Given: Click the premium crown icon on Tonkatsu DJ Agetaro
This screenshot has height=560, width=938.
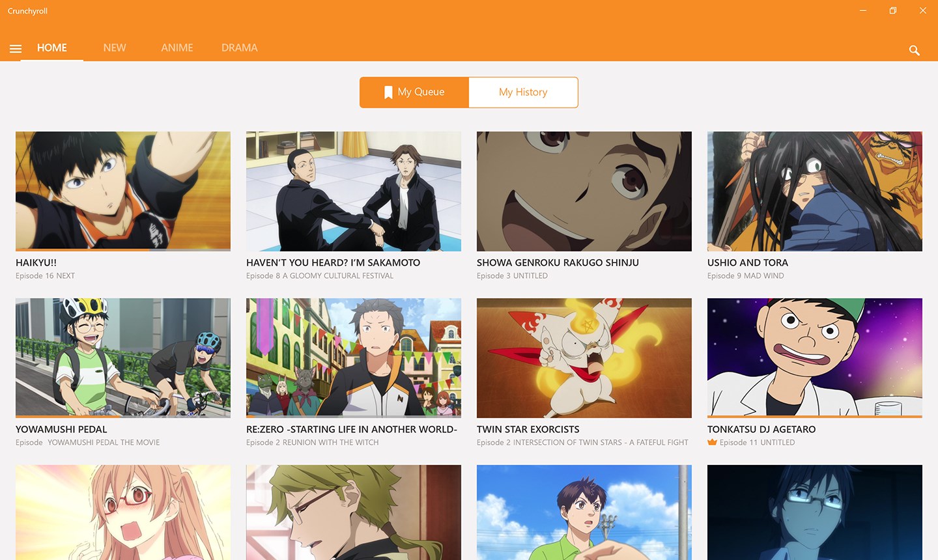Looking at the screenshot, I should point(712,442).
